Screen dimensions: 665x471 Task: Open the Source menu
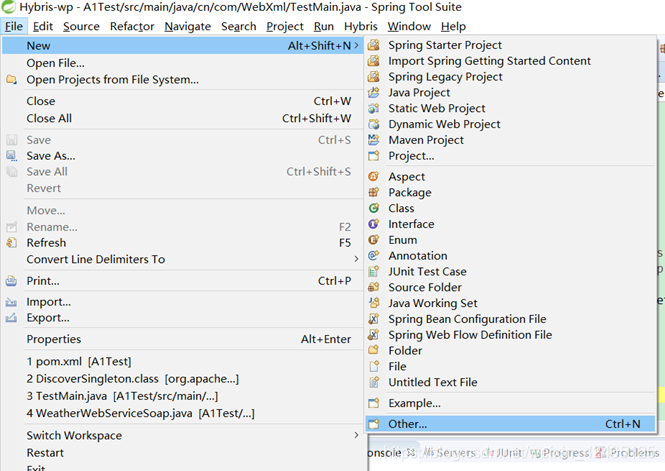click(81, 26)
